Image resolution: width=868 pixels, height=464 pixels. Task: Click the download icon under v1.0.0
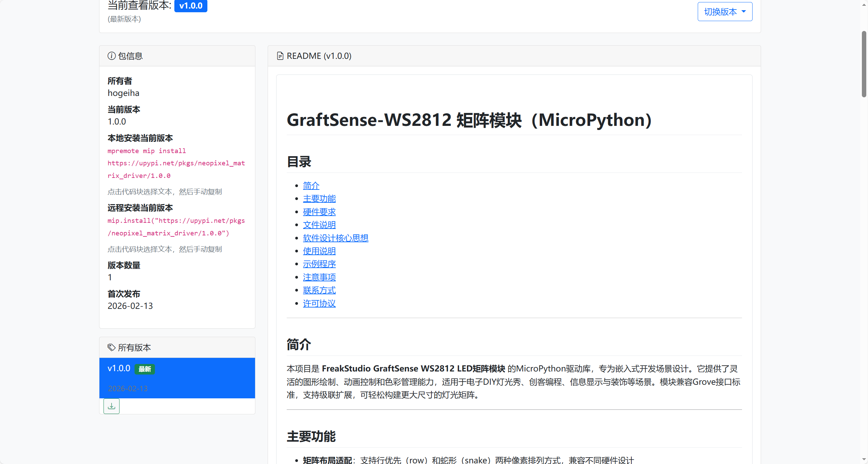click(x=111, y=406)
